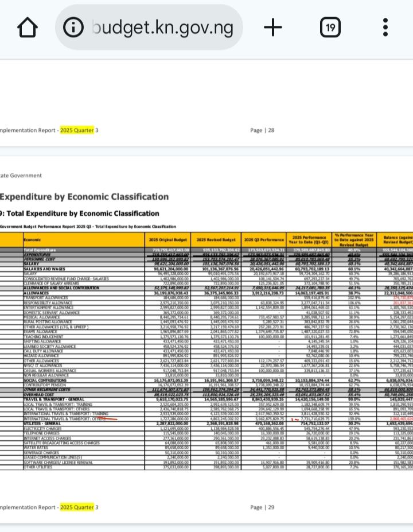
Task: Click '2025 Revised Budget' column header
Action: [216, 240]
